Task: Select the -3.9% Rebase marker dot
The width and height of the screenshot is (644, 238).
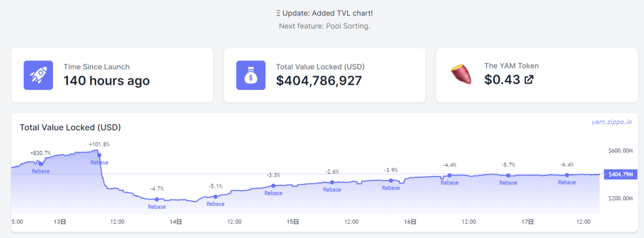Action: (391, 181)
